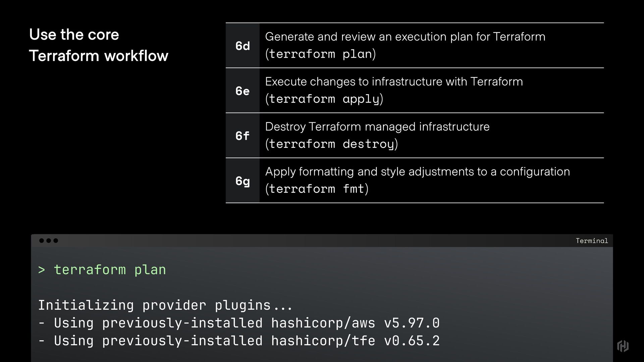Select objective 6f label cell
This screenshot has height=362, width=644.
coord(243,135)
